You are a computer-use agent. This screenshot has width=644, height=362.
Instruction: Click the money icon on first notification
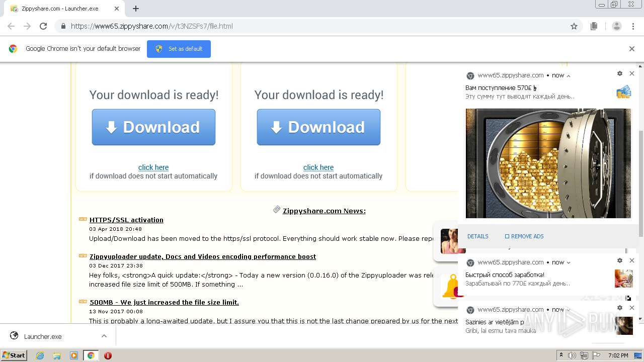pos(624,92)
